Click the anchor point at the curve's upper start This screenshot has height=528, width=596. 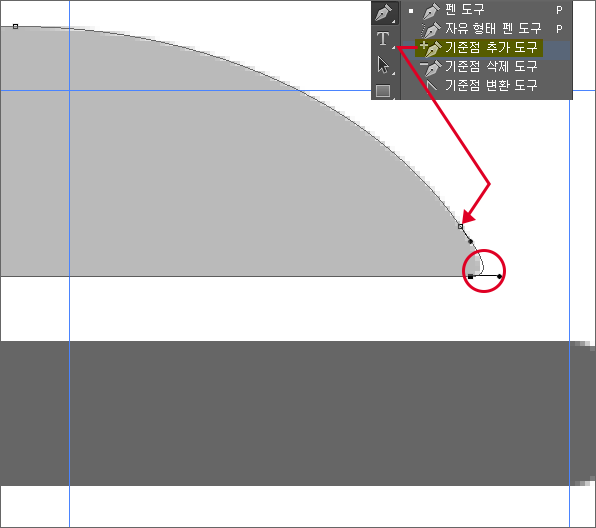pos(16,26)
